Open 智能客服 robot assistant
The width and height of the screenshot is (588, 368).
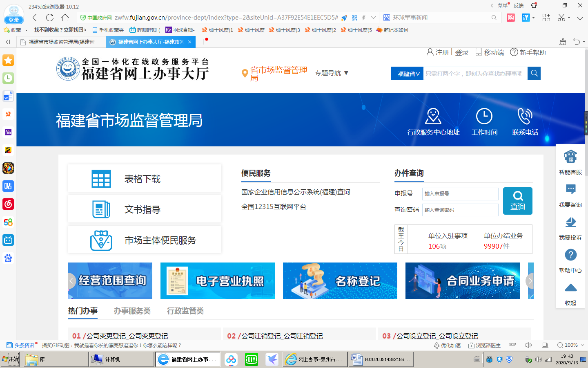[570, 157]
